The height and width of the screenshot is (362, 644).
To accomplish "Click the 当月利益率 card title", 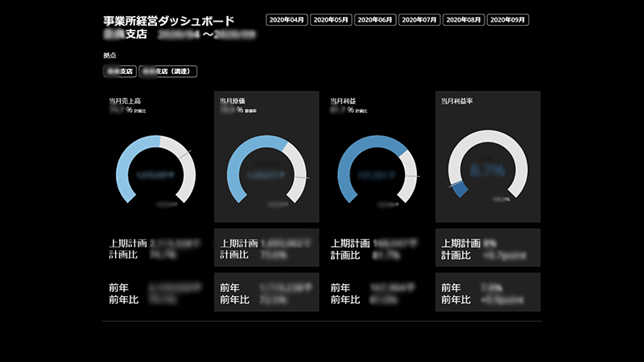I will coord(457,101).
